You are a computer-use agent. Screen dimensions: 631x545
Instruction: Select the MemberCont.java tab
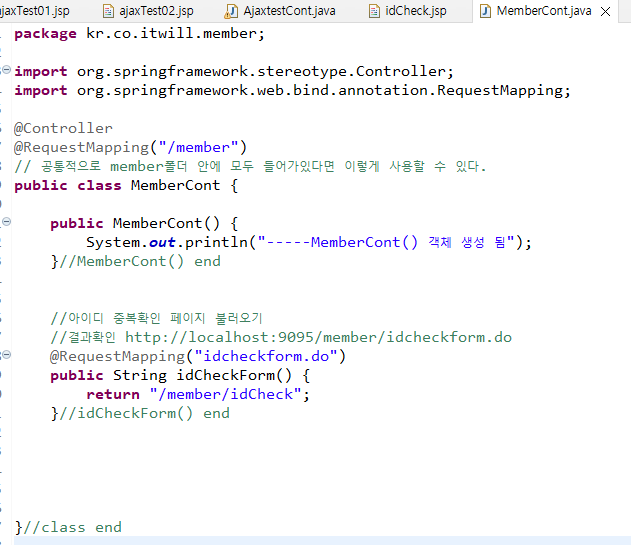point(544,11)
